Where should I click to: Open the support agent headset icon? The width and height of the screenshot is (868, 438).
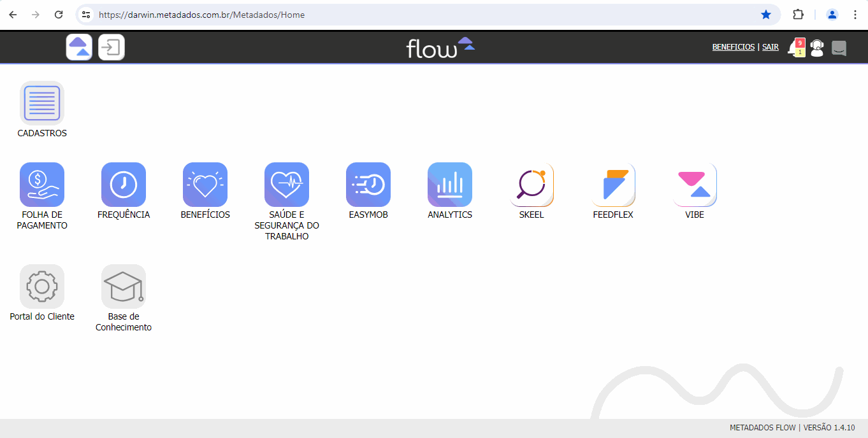(x=817, y=48)
